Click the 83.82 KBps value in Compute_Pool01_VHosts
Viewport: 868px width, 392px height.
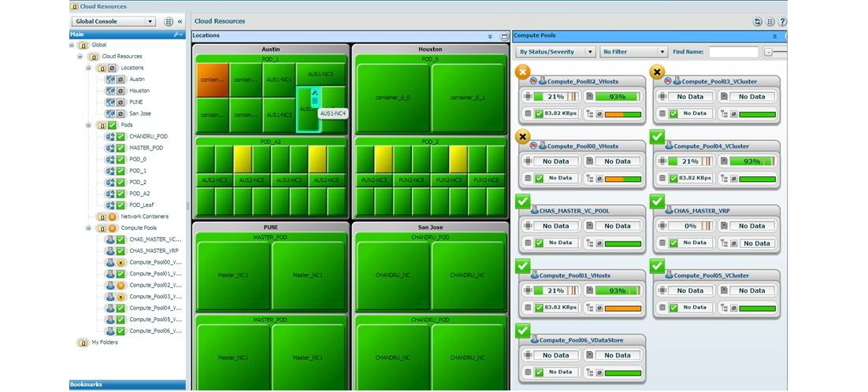point(561,308)
